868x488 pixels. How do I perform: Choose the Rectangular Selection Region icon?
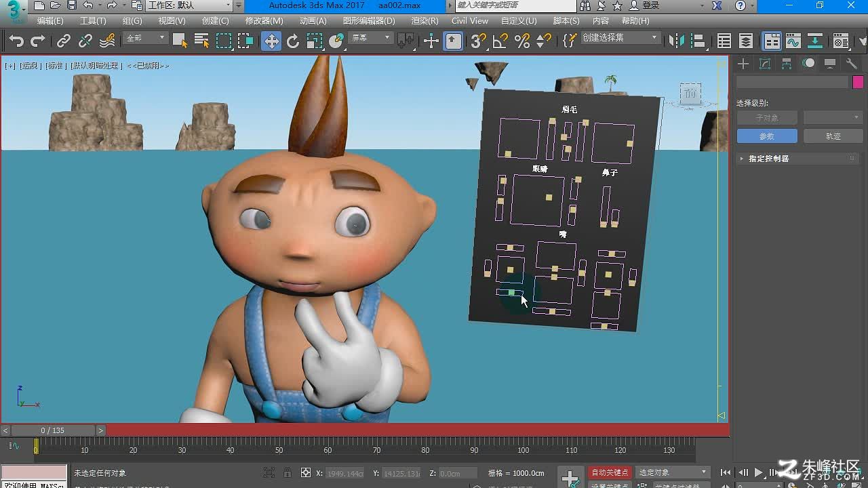(x=224, y=41)
